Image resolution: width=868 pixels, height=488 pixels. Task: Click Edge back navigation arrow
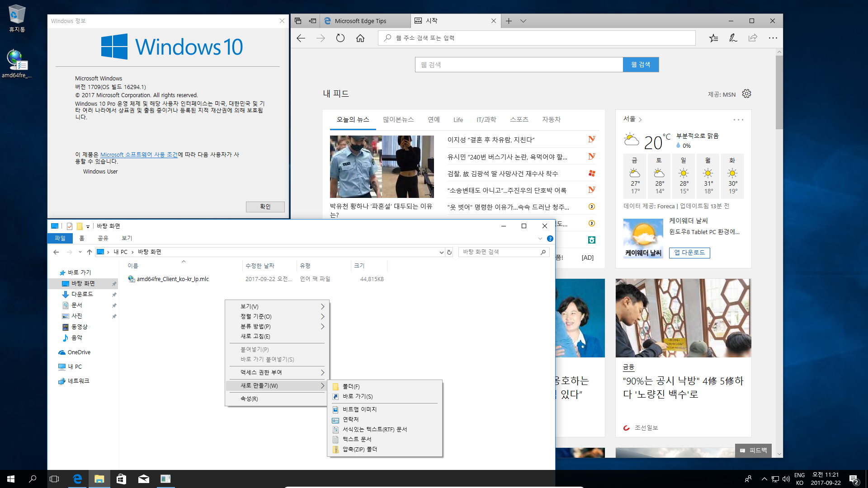coord(301,38)
